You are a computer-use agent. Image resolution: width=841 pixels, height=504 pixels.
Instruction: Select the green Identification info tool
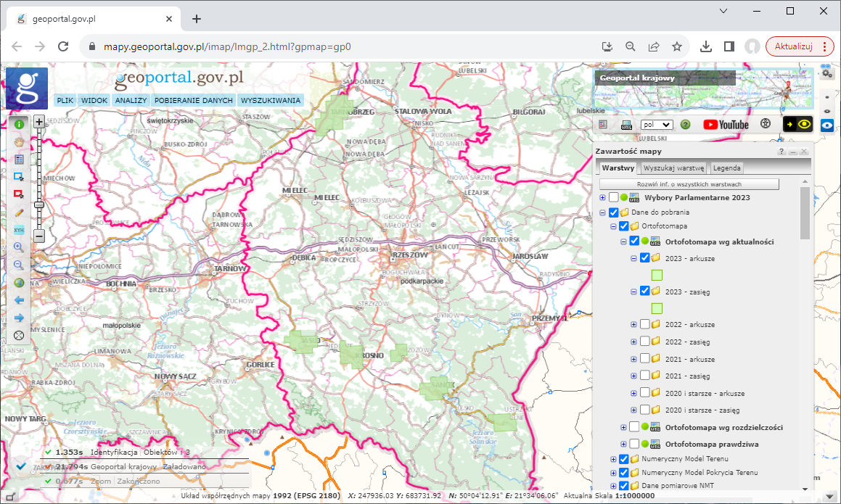point(19,124)
